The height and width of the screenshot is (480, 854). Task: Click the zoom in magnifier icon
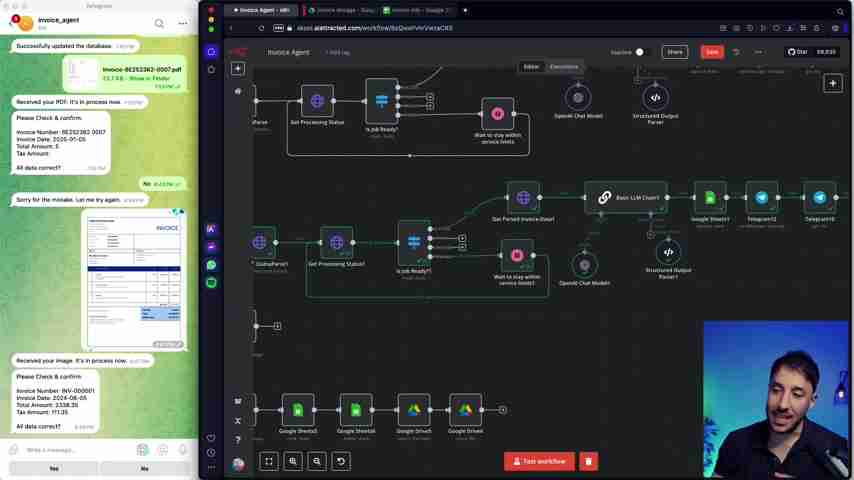tap(293, 461)
